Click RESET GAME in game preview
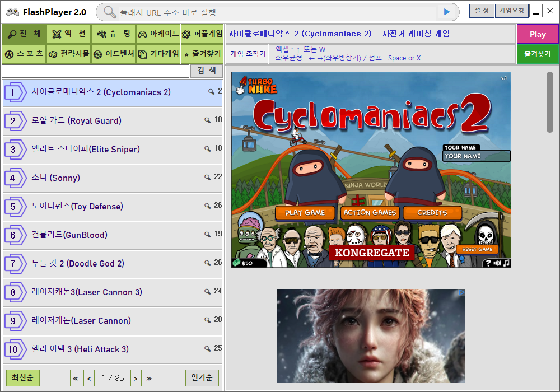The height and width of the screenshot is (392, 560). 477,249
